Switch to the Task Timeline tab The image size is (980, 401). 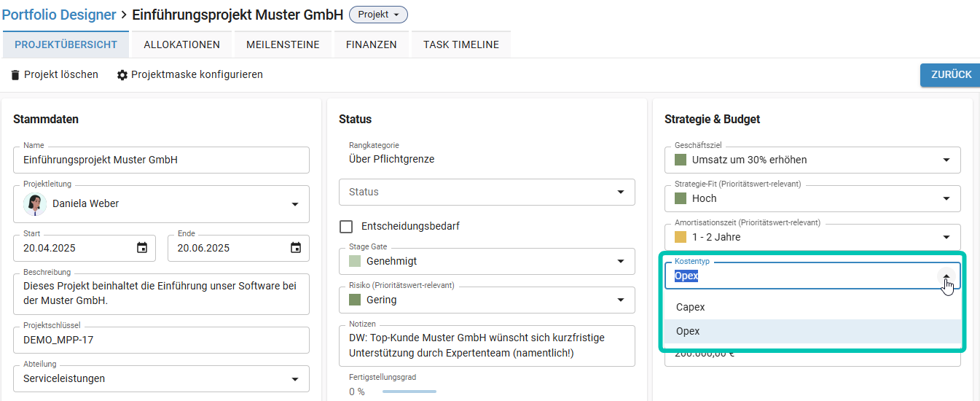(461, 44)
